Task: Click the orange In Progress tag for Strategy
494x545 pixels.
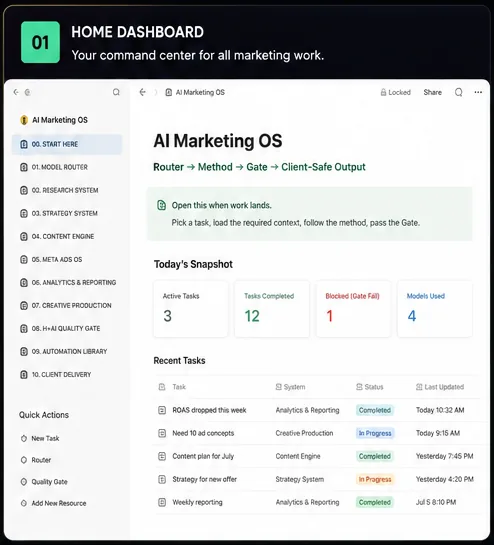Action: coord(375,479)
